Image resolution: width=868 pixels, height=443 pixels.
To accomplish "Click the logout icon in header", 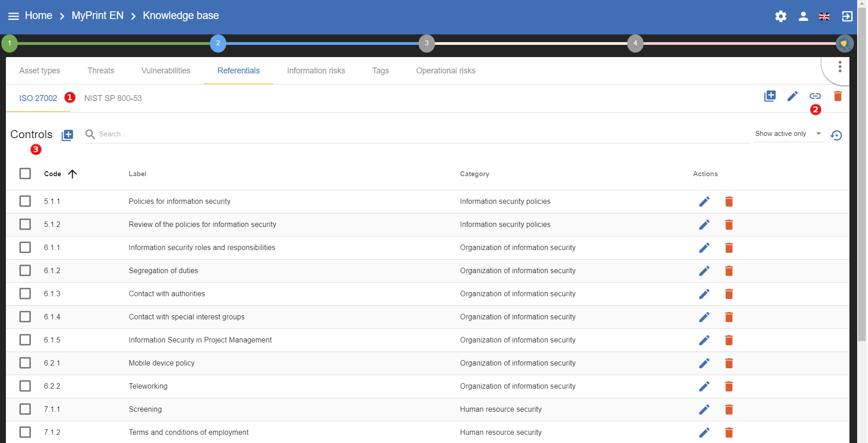I will pos(847,17).
